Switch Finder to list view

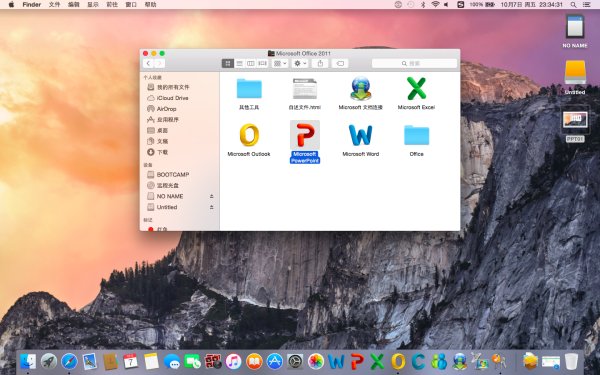tap(240, 64)
